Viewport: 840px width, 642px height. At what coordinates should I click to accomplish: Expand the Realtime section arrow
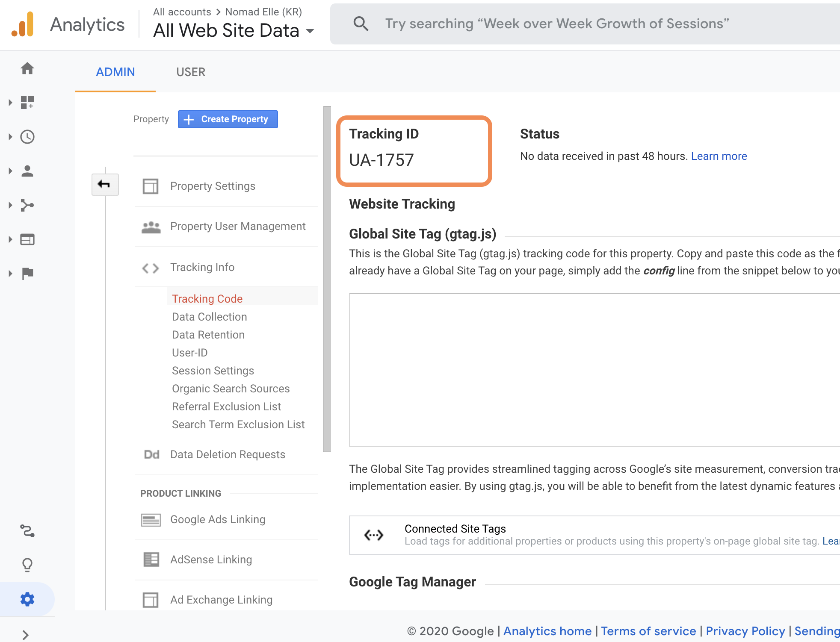(10, 137)
